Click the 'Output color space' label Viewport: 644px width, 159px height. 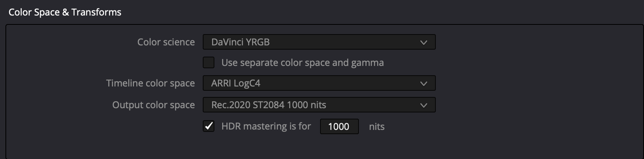[153, 105]
